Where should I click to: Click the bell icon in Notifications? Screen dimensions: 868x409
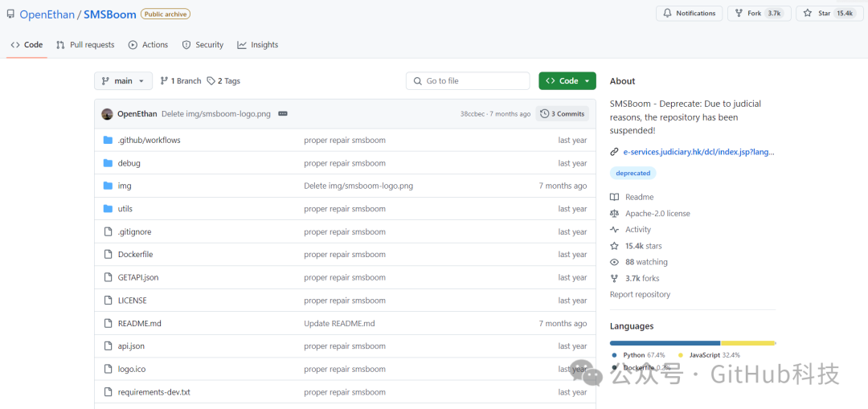[667, 14]
